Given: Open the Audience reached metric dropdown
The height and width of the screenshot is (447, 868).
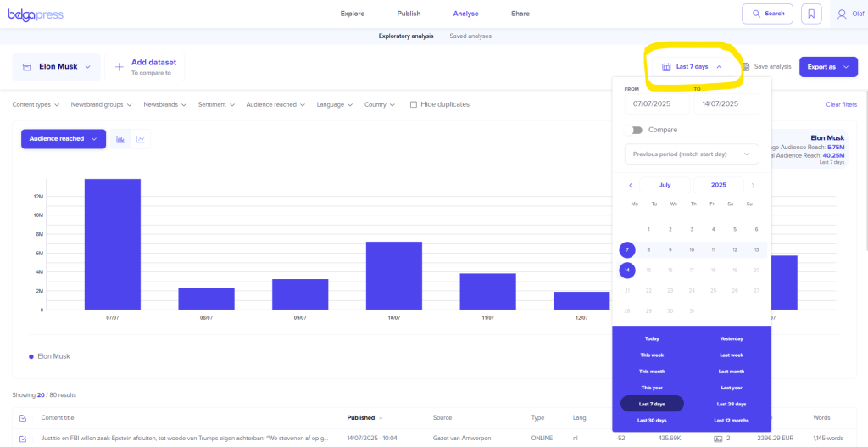Looking at the screenshot, I should point(63,139).
